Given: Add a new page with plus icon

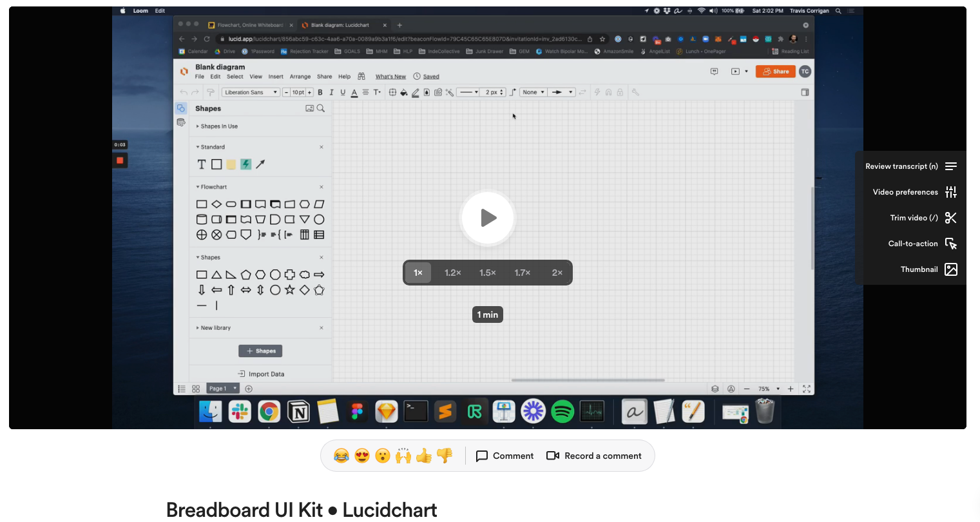Looking at the screenshot, I should coord(249,389).
